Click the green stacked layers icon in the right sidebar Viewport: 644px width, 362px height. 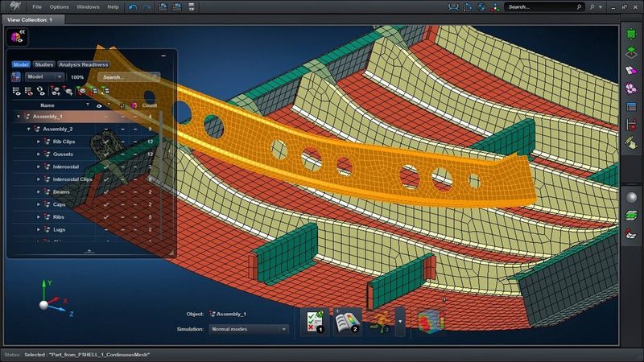[x=631, y=215]
